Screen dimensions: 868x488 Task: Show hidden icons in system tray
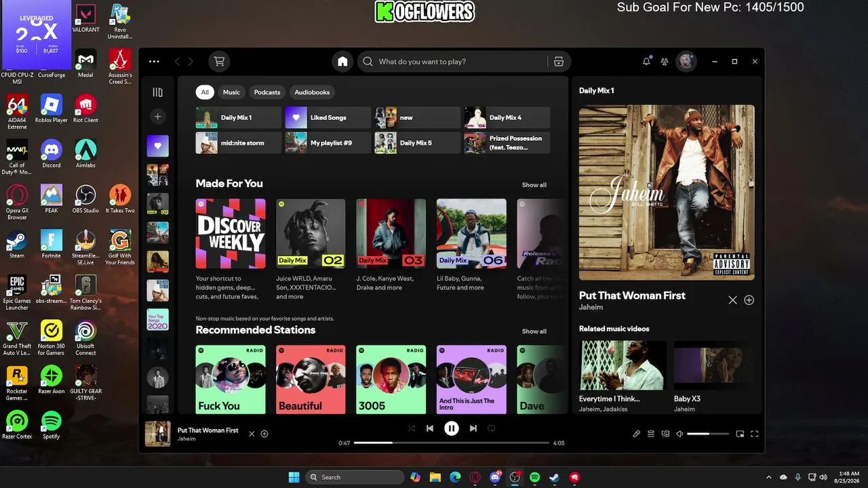pos(768,477)
